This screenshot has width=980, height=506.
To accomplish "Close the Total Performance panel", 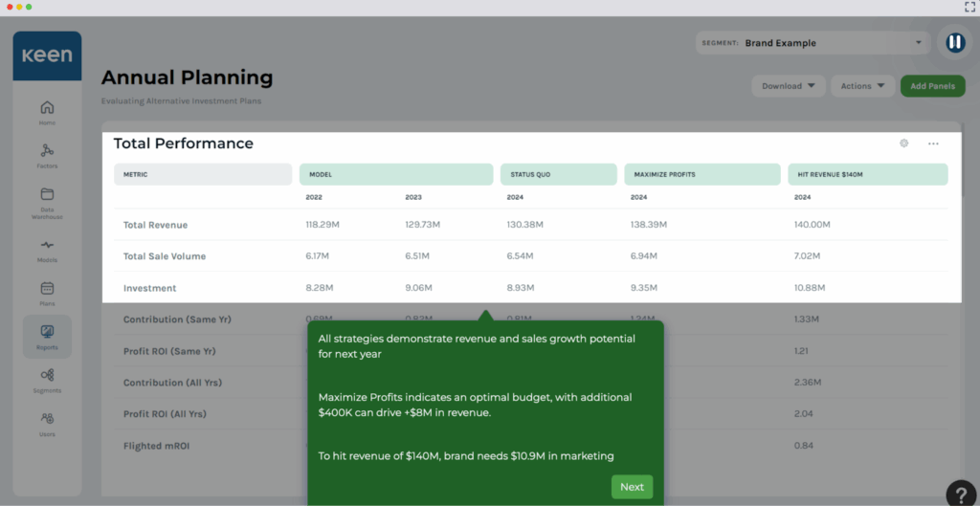I will click(x=903, y=143).
